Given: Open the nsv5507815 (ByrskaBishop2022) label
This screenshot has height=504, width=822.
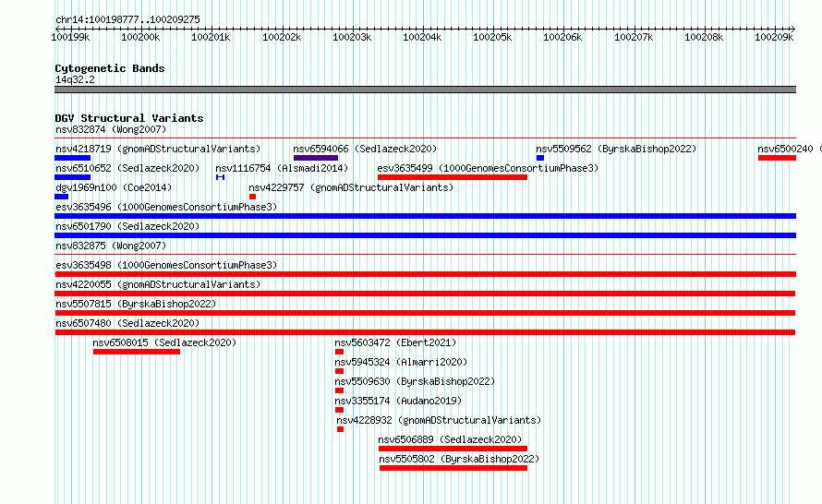Looking at the screenshot, I should click(x=136, y=304).
